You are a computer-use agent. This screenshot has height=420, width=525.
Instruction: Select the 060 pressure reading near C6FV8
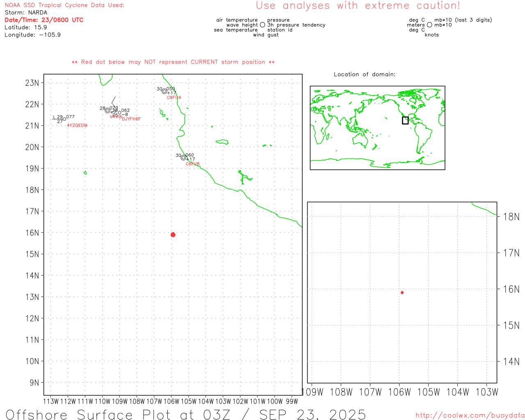[x=189, y=155]
